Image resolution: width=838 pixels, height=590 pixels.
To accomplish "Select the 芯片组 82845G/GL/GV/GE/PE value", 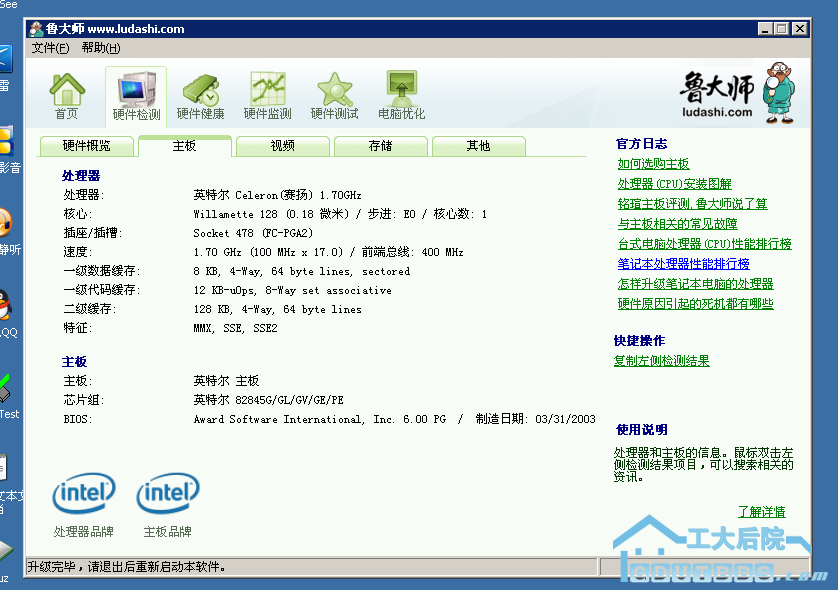I will coord(268,400).
